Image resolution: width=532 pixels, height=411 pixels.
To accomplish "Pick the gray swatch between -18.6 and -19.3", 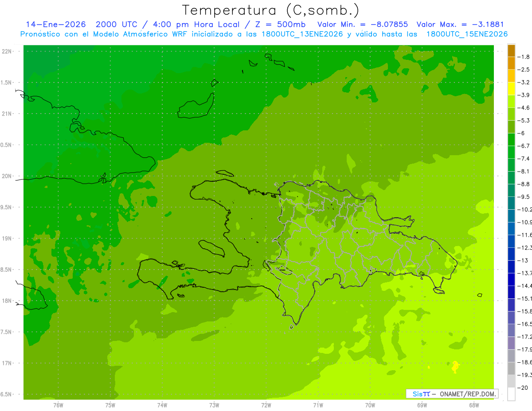I will [511, 368].
